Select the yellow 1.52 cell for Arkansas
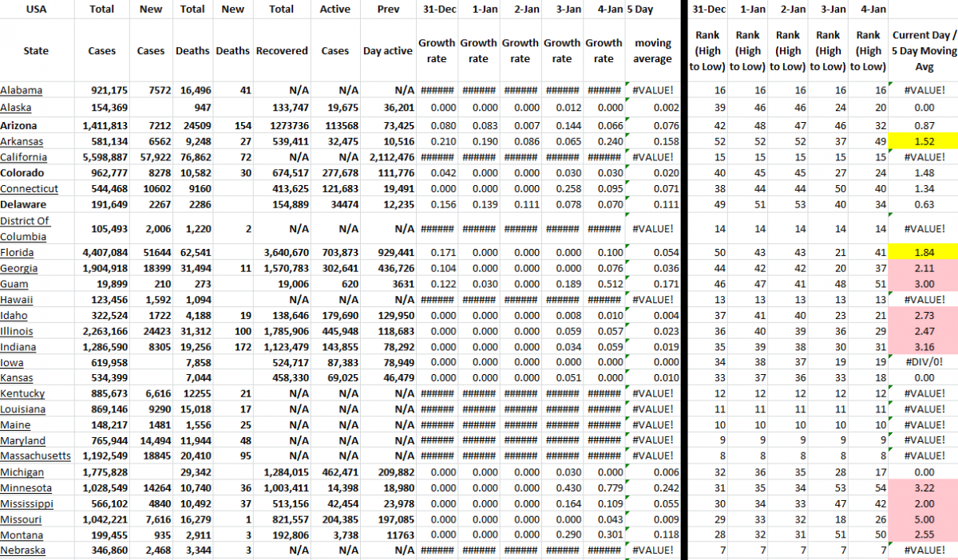Screen dimensions: 958x560 pyautogui.click(x=922, y=141)
